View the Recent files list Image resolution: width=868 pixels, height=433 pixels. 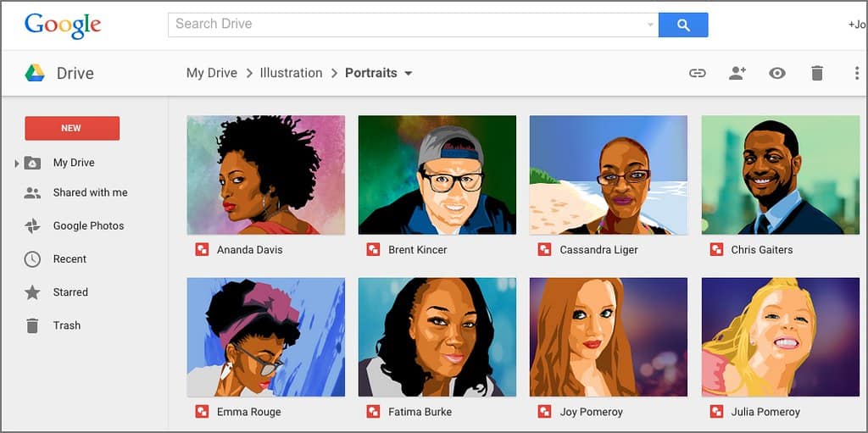(x=70, y=259)
